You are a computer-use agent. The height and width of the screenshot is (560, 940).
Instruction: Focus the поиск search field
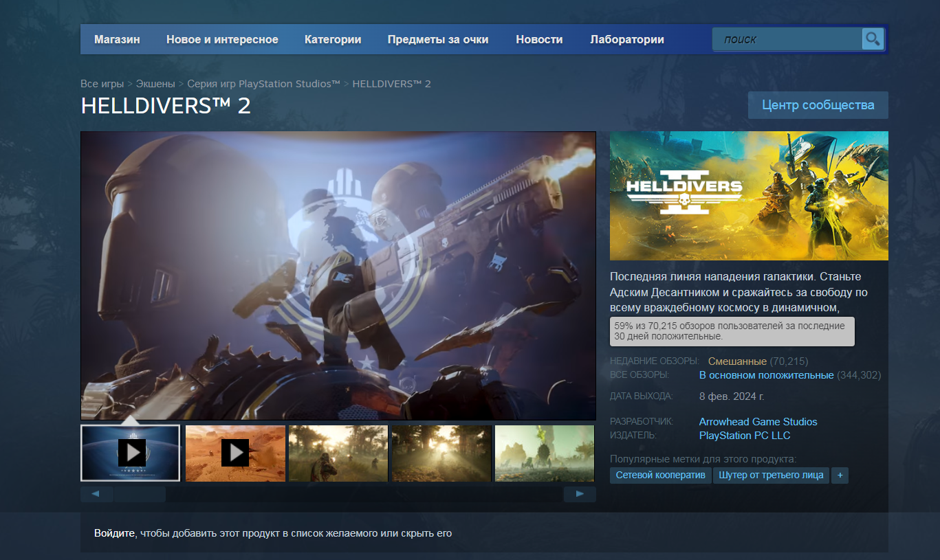(x=784, y=39)
